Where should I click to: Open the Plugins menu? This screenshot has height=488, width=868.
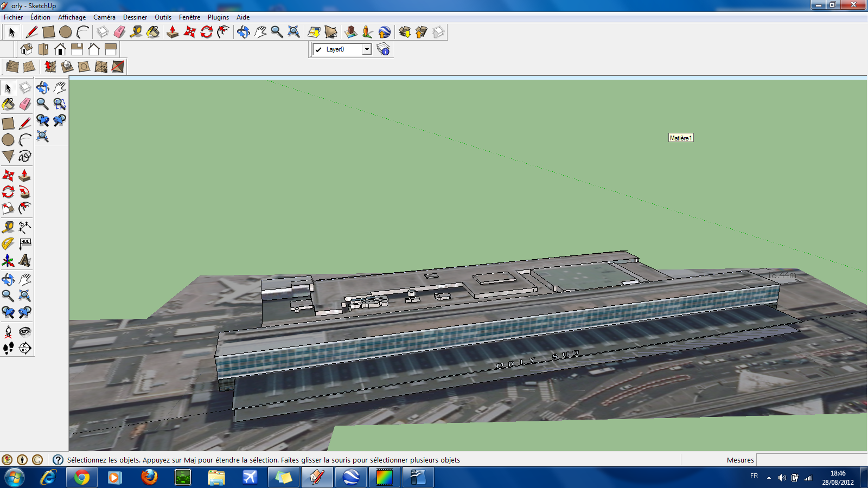[x=219, y=17]
